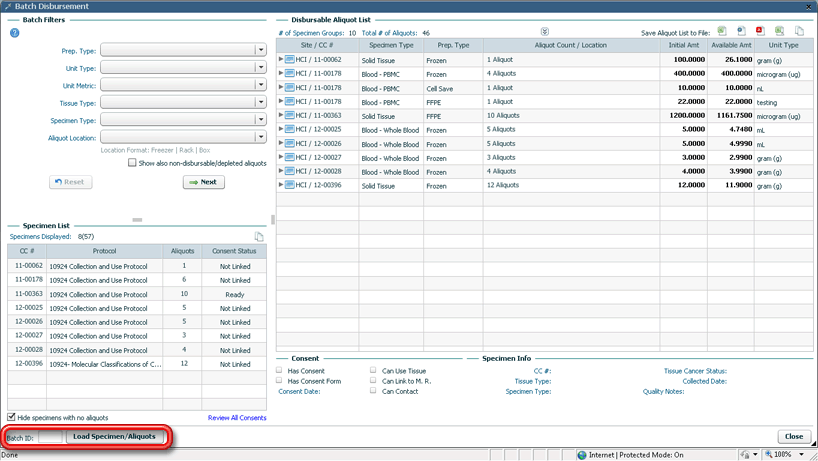This screenshot has height=461, width=818.
Task: Open zoom level dropdown arrow at 100%
Action: [x=802, y=455]
